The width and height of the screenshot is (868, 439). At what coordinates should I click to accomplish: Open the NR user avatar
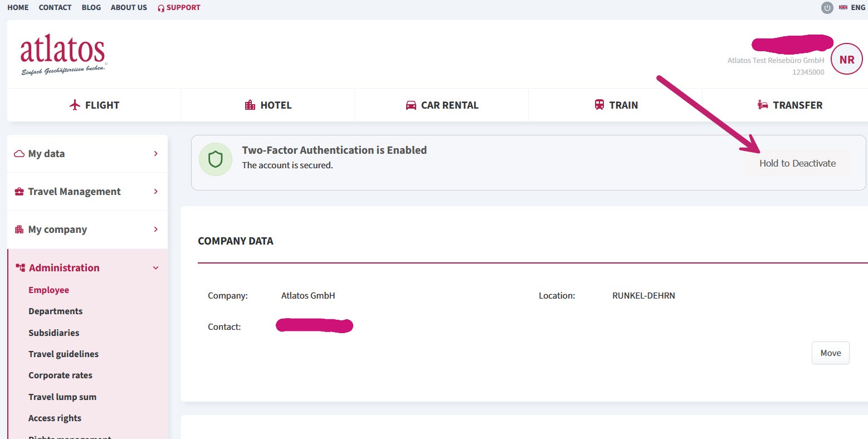point(847,59)
